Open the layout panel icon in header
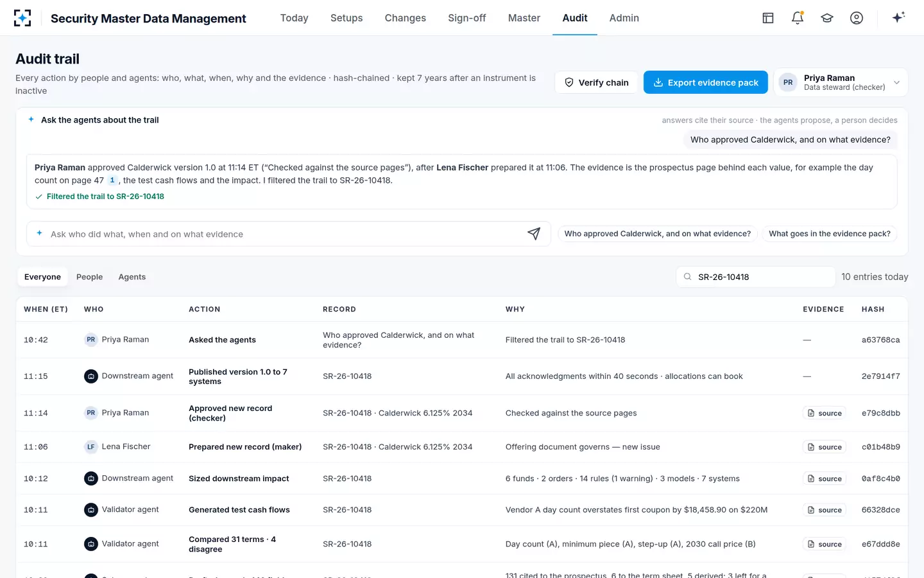 pyautogui.click(x=768, y=18)
